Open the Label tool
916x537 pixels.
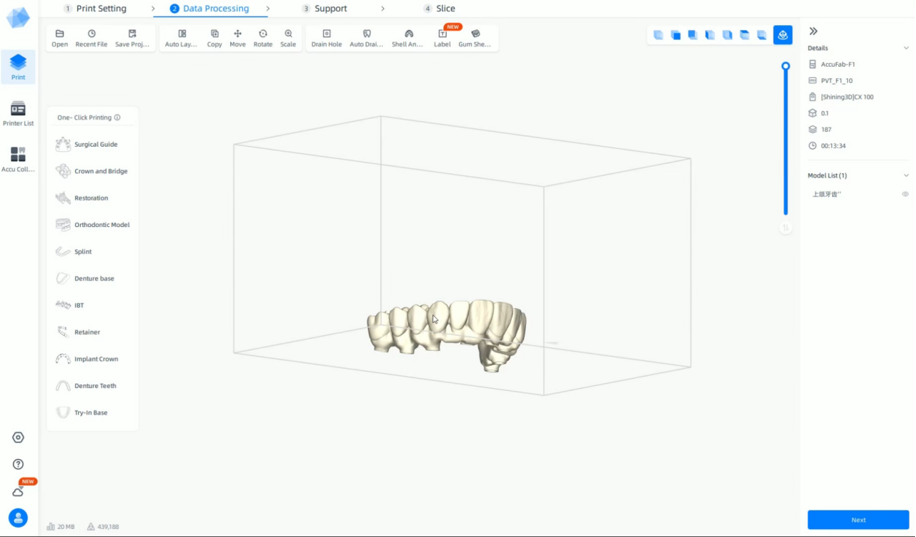(442, 38)
